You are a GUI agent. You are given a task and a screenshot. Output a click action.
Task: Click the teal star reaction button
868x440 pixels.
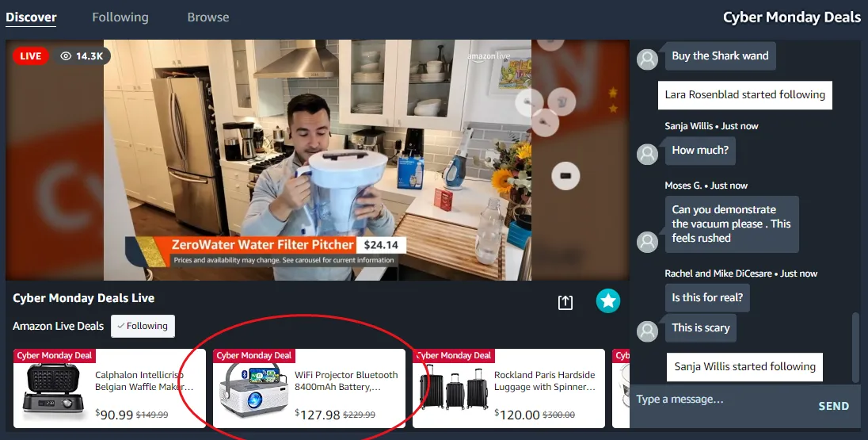click(607, 301)
